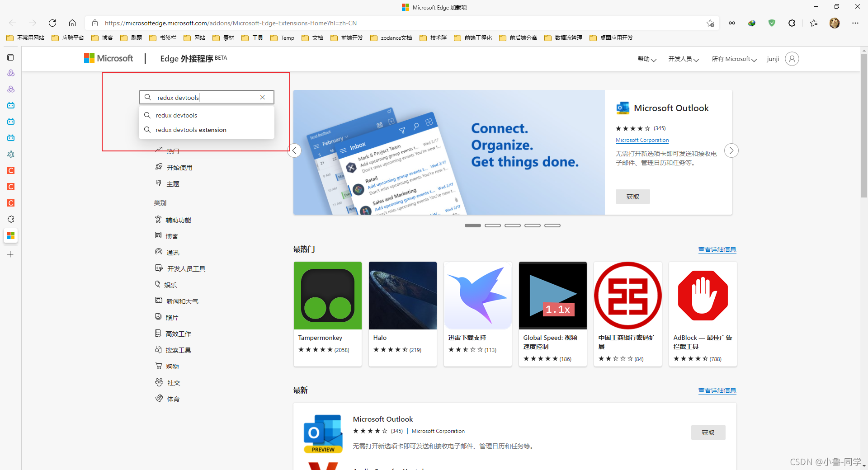This screenshot has height=470, width=868.
Task: Open the Microsoft Outlook icon in 最新 list
Action: tap(323, 433)
